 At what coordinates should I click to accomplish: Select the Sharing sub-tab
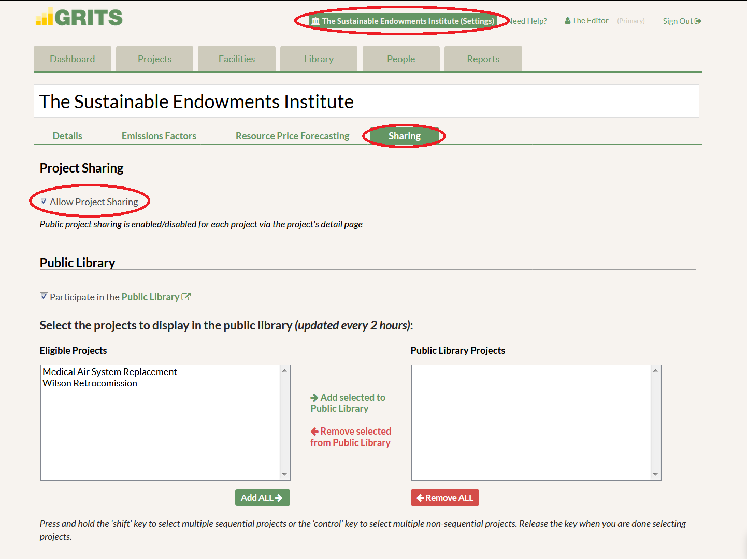tap(405, 136)
